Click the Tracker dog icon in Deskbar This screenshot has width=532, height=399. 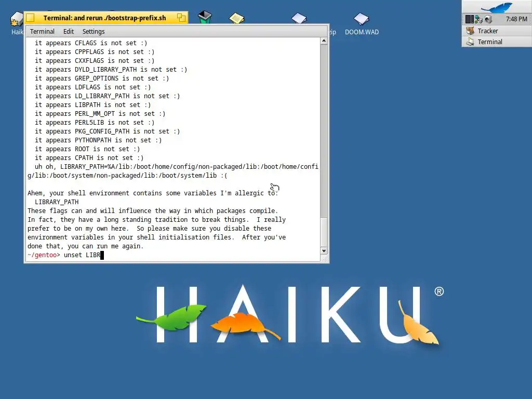coord(470,31)
